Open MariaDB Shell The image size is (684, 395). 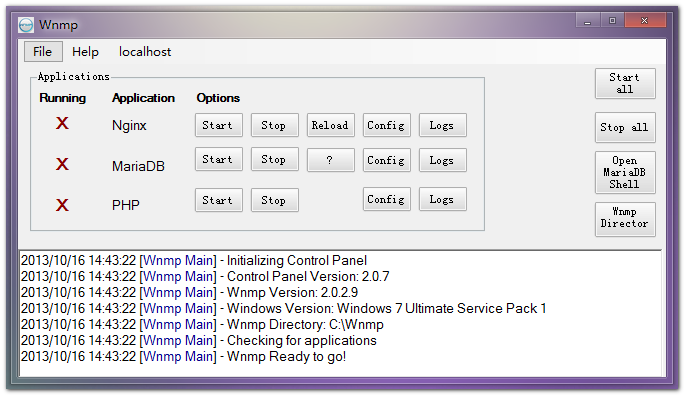(625, 172)
